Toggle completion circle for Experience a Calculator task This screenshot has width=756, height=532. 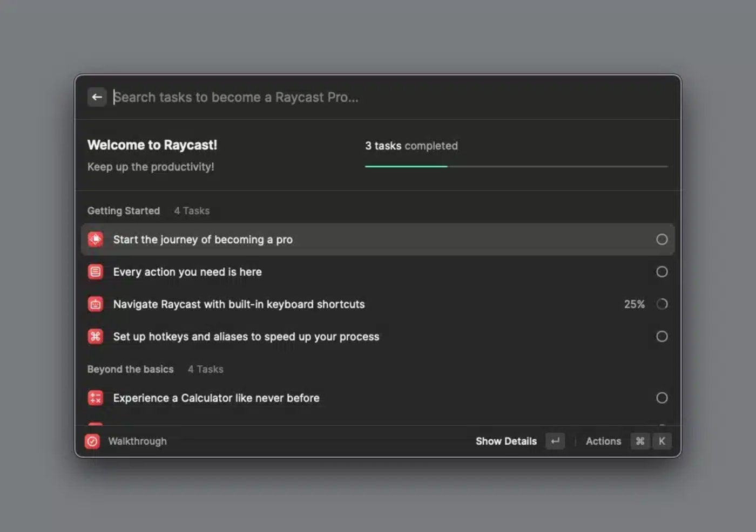661,398
